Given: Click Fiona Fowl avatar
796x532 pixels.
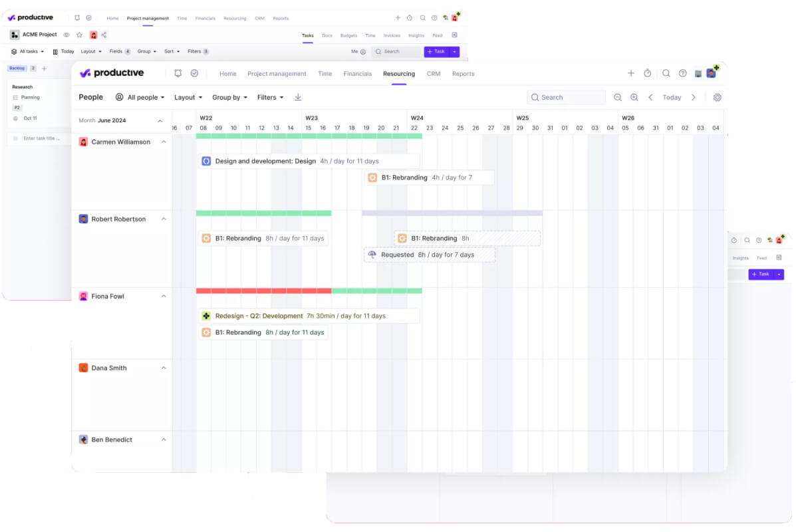Looking at the screenshot, I should tap(83, 297).
